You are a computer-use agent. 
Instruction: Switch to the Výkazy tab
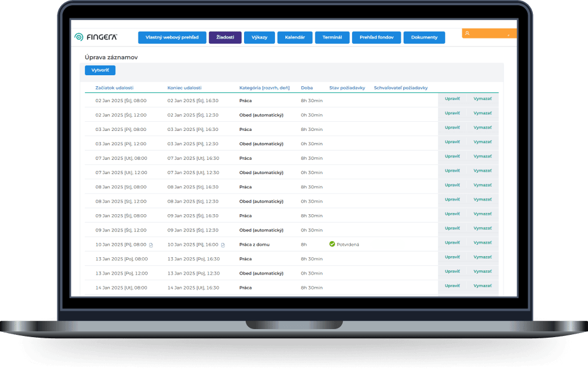259,37
